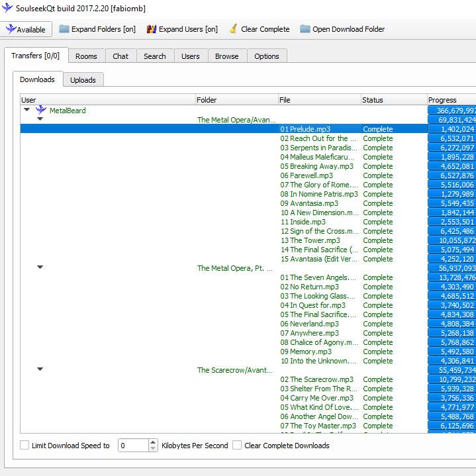
Task: Enable Clear Complete Downloads checkbox
Action: click(237, 445)
